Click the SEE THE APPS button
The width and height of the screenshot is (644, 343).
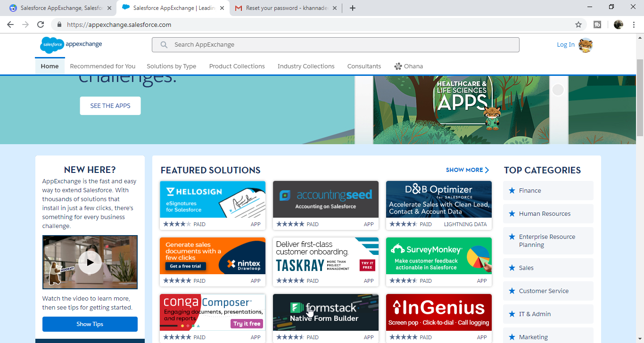point(110,106)
